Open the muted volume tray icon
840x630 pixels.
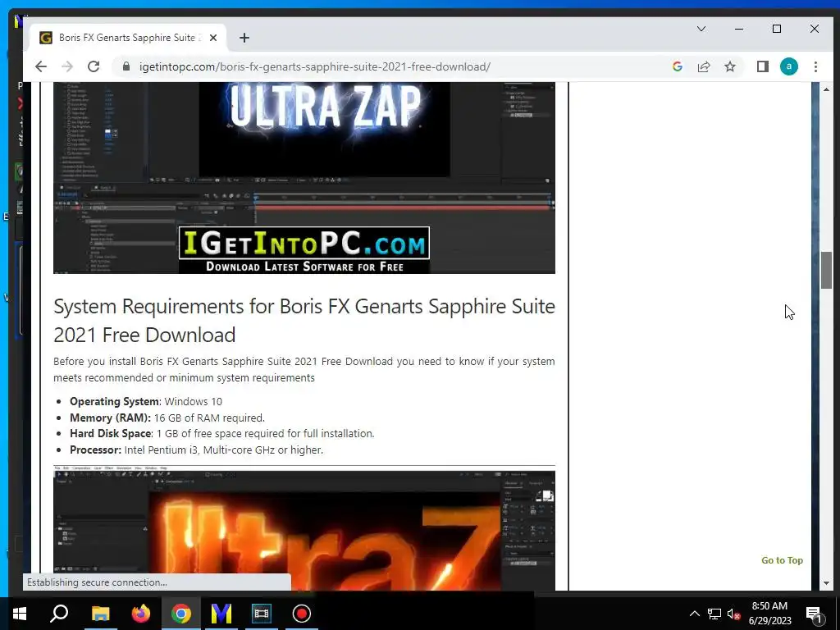(734, 614)
